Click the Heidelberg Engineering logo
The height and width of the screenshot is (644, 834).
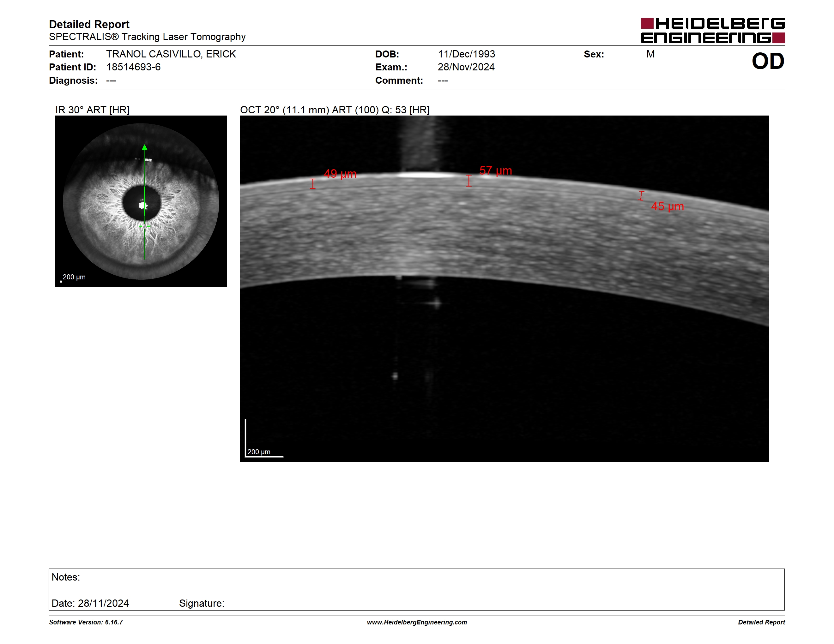713,31
